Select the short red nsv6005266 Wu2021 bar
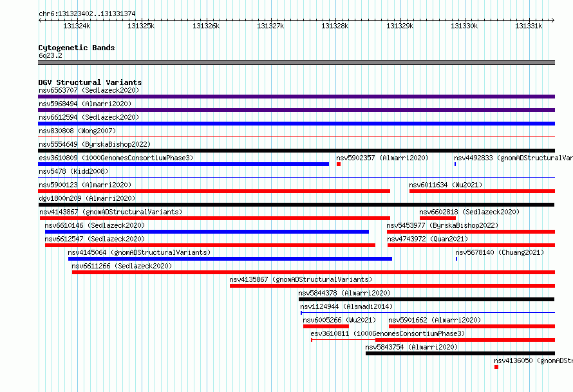The height and width of the screenshot is (392, 573). click(x=326, y=326)
